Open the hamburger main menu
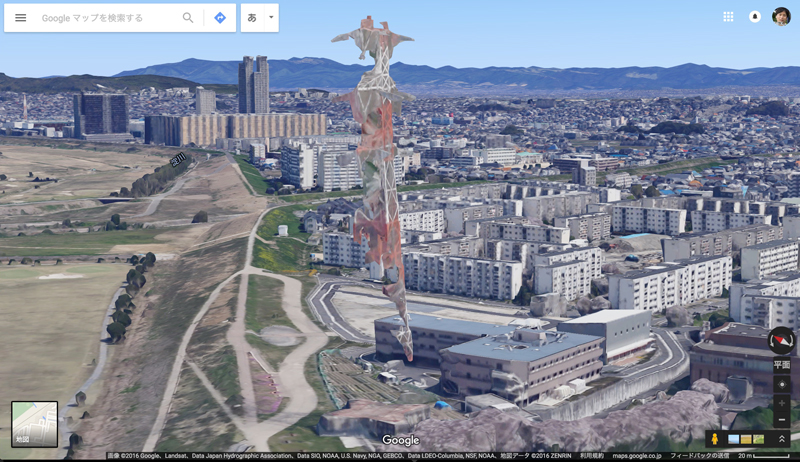The height and width of the screenshot is (462, 800). pos(20,18)
